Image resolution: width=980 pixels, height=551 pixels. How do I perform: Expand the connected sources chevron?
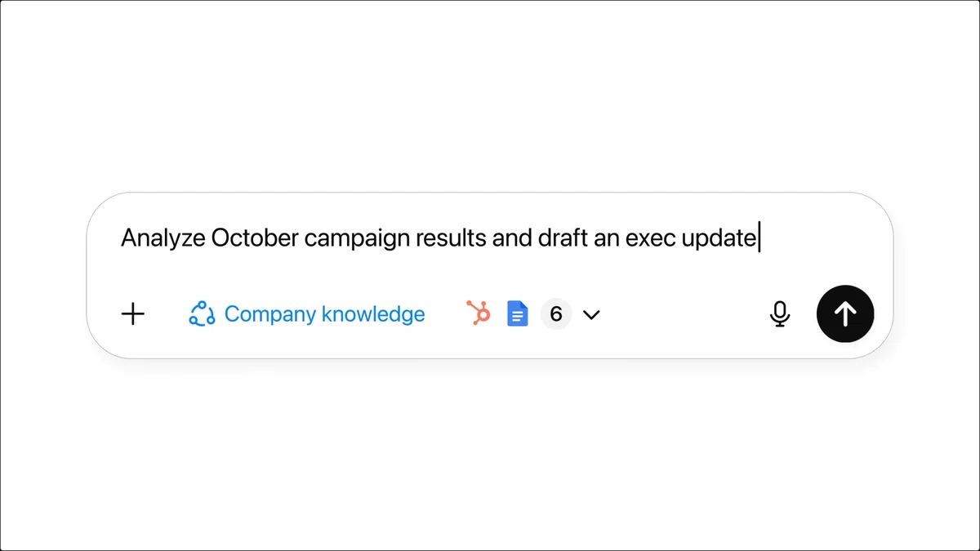coord(592,314)
